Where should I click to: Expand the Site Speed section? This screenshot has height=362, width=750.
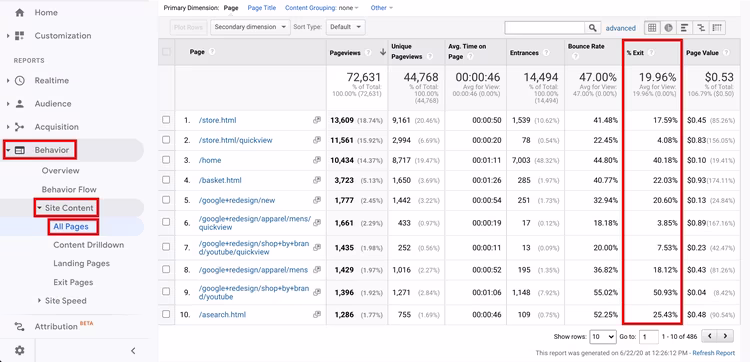[x=39, y=301]
